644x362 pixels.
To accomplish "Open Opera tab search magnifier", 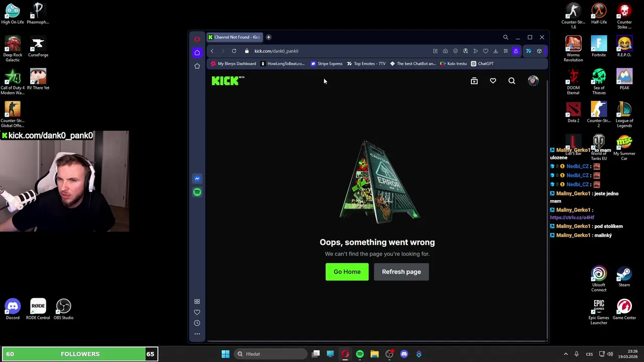I will click(x=506, y=37).
